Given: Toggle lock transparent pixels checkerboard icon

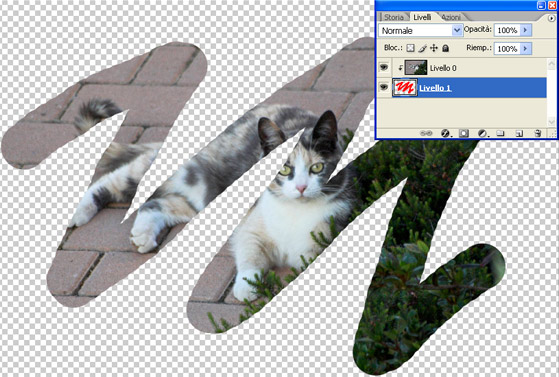Looking at the screenshot, I should pyautogui.click(x=411, y=48).
